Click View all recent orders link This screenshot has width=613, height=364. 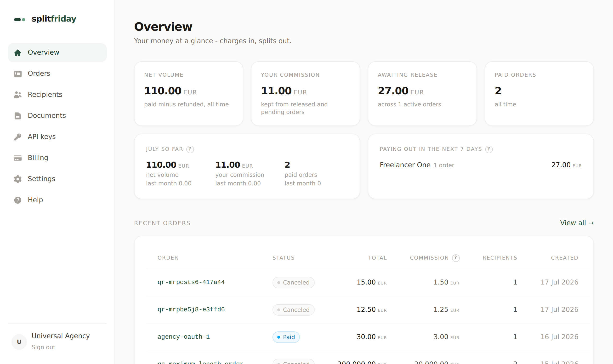click(577, 223)
